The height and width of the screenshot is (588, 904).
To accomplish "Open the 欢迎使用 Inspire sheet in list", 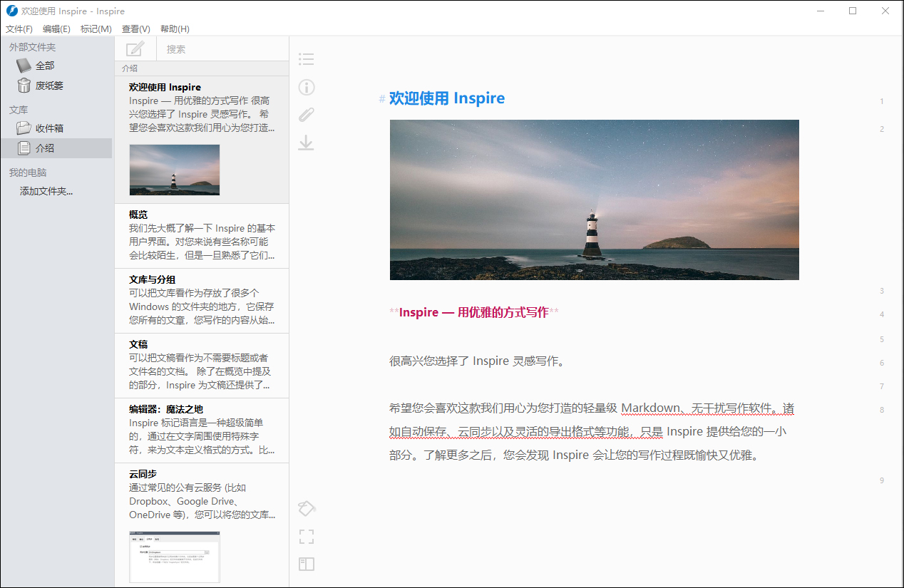I will coord(202,140).
